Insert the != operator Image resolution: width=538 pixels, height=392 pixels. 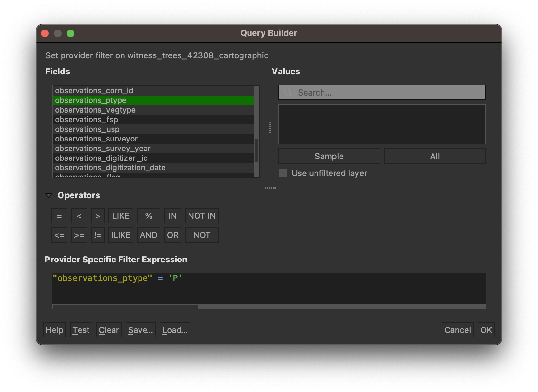(x=97, y=235)
